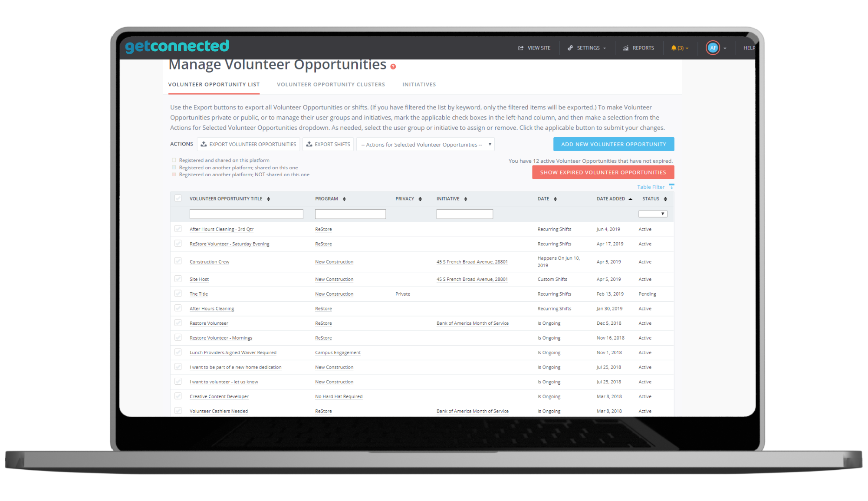Click the notifications bell icon
Viewport: 868px width, 501px height.
click(675, 48)
